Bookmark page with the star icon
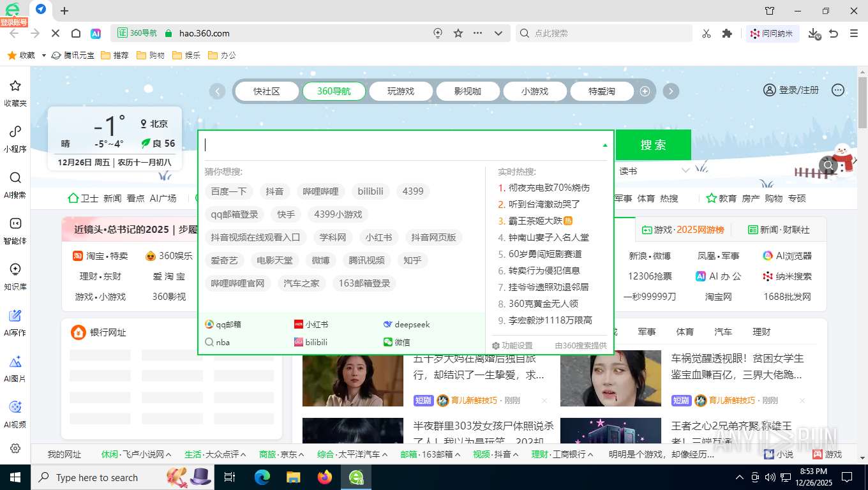The width and height of the screenshot is (868, 490). [x=458, y=33]
